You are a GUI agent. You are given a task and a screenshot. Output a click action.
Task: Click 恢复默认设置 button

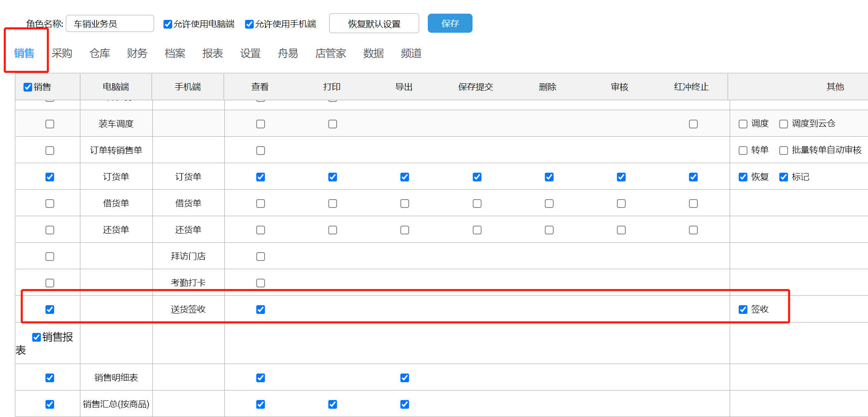[x=374, y=24]
